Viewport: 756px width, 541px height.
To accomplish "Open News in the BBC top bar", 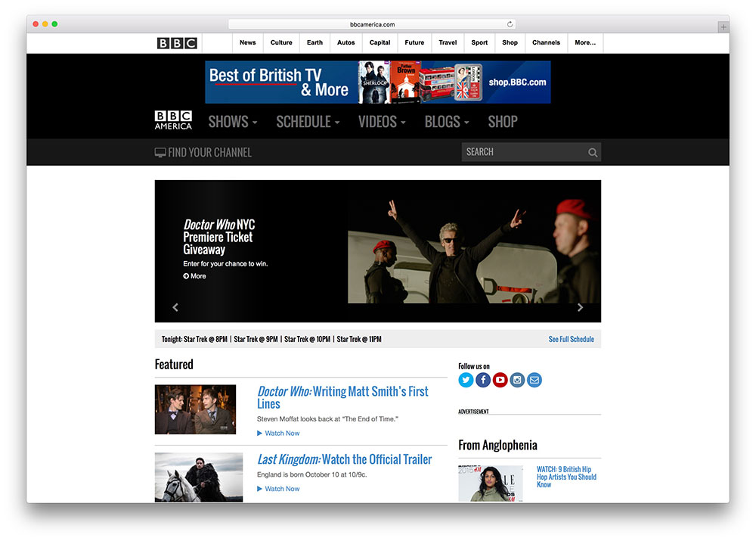I will (248, 42).
